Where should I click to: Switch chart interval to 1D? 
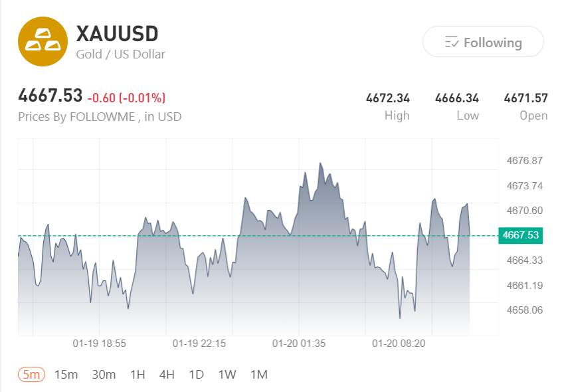click(x=196, y=374)
